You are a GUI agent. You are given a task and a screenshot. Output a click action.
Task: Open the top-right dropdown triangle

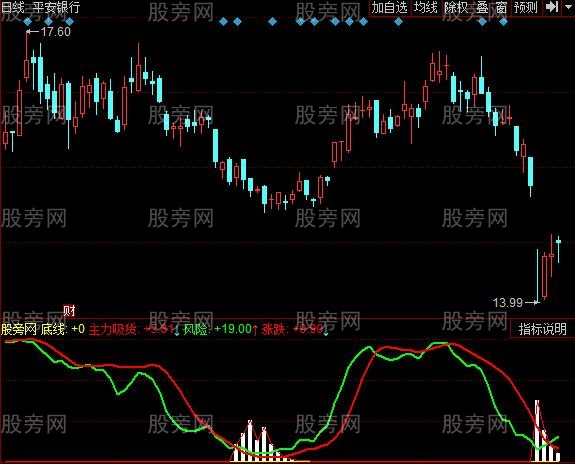click(x=568, y=7)
